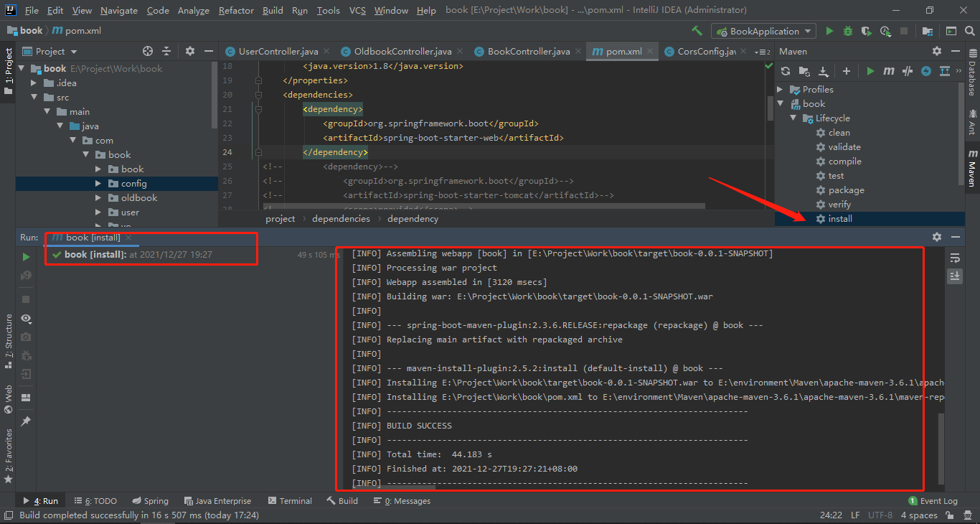Click dependencies in editor breadcrumb
Image resolution: width=980 pixels, height=524 pixels.
tap(341, 218)
